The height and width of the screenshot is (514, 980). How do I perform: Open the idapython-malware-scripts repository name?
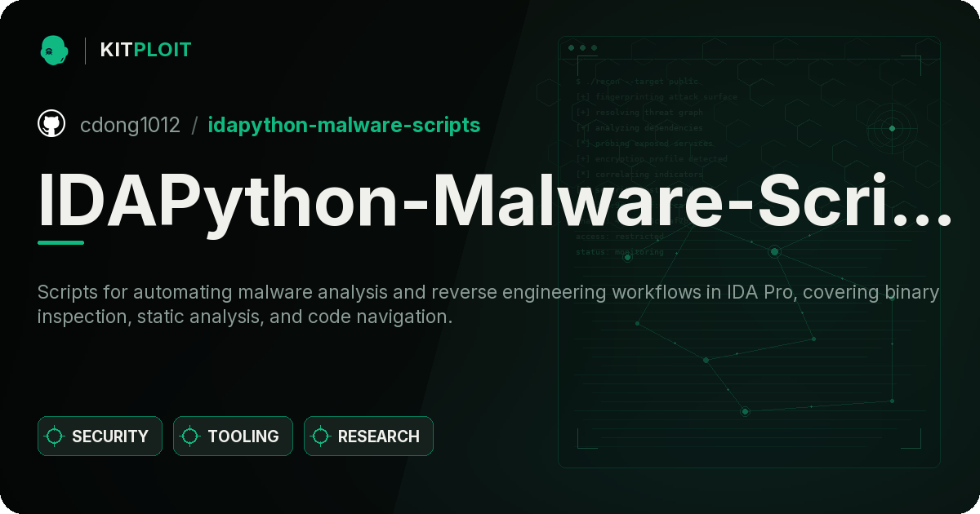coord(344,125)
